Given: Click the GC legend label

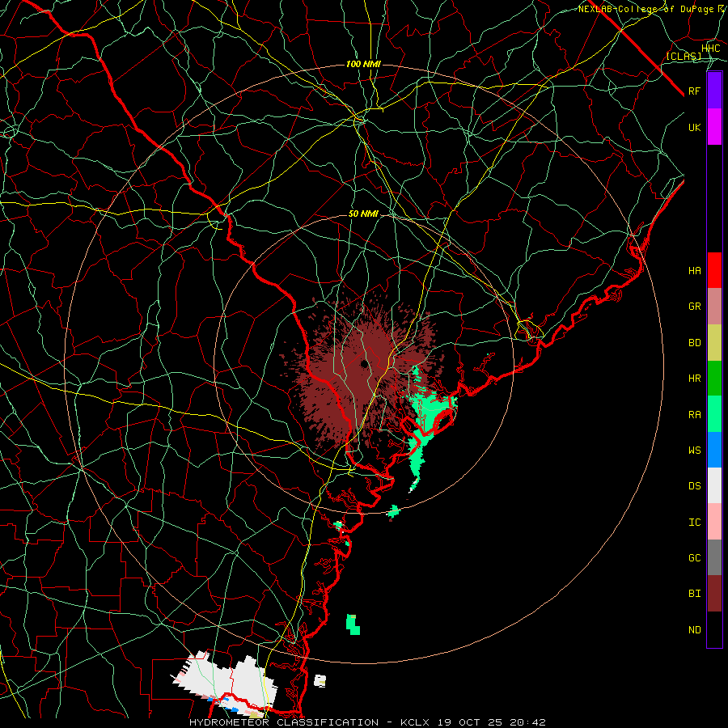Looking at the screenshot, I should pyautogui.click(x=694, y=558).
